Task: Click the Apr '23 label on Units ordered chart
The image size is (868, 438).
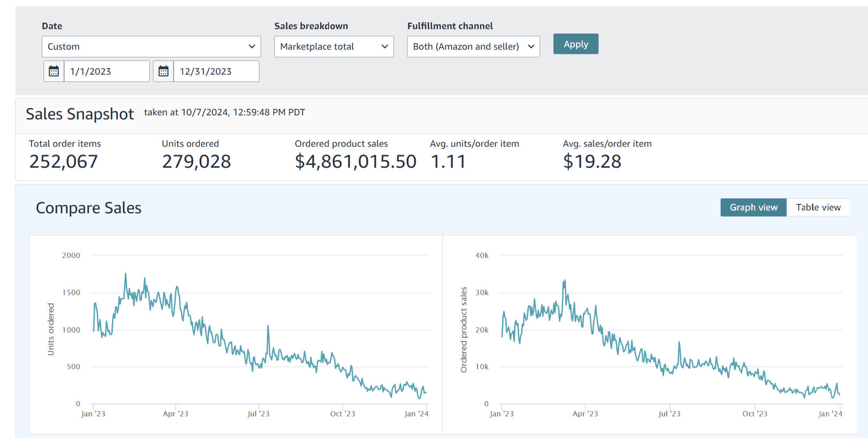Action: [x=176, y=414]
